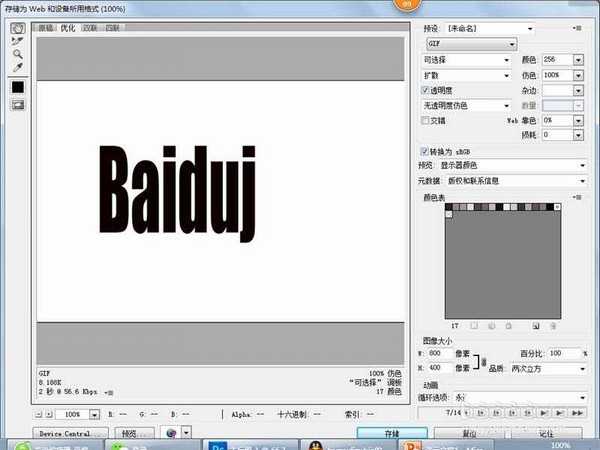Image resolution: width=600 pixels, height=450 pixels.
Task: Click the map-to-transparent icon under color table
Action: tap(474, 326)
